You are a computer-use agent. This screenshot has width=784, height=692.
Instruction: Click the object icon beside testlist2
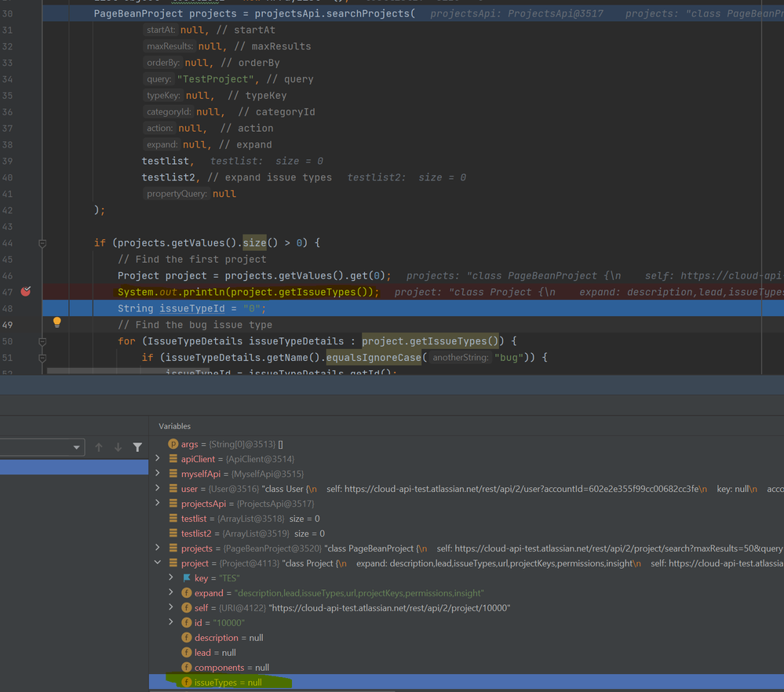coord(173,533)
